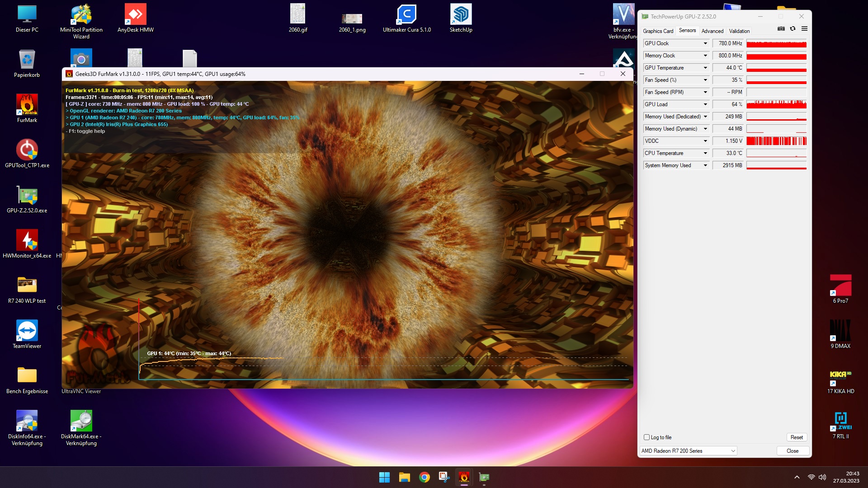Expand the GPU Clock sensor dropdown

705,43
